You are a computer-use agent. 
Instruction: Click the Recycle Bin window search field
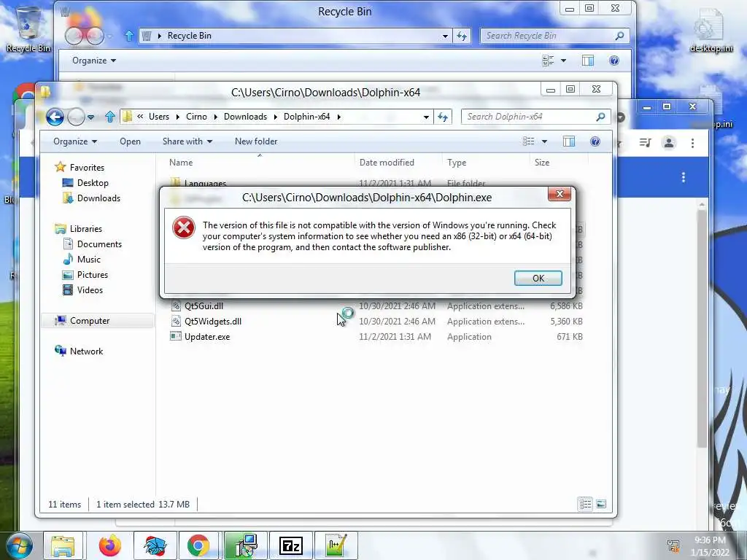tap(555, 36)
